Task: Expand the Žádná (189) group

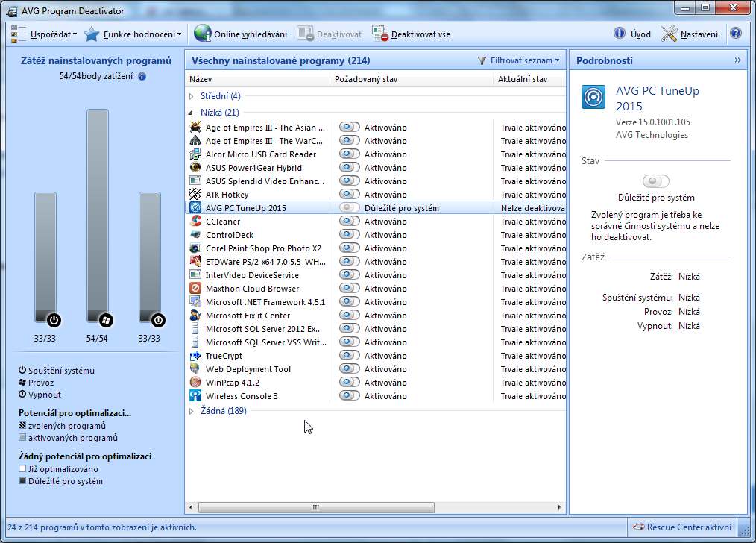Action: [192, 411]
